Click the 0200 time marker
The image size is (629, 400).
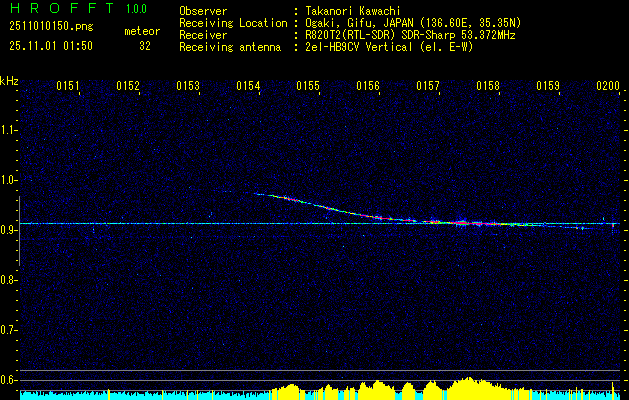(608, 86)
